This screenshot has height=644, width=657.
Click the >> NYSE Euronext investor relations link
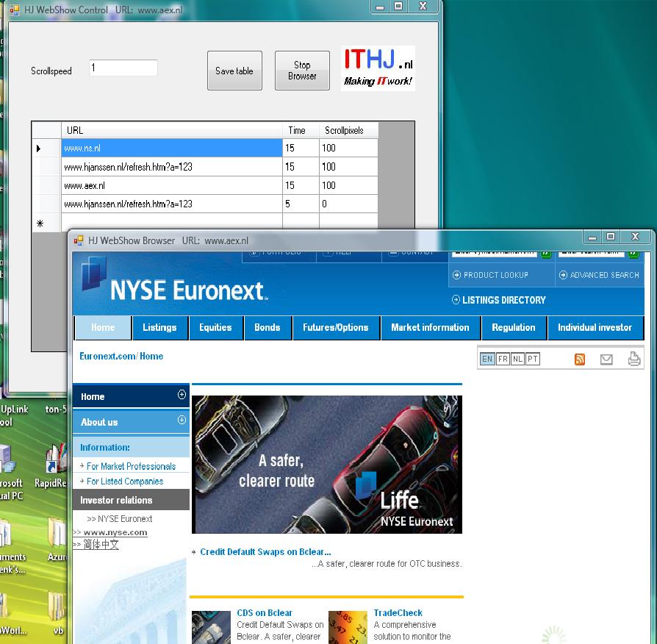point(119,518)
